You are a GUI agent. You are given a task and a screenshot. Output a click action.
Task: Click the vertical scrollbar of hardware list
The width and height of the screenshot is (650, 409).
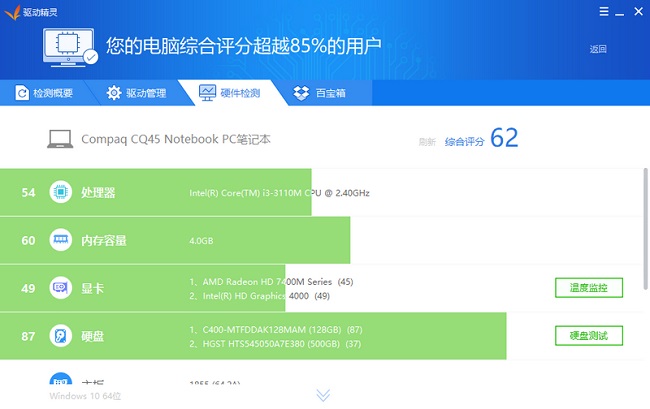point(645,229)
